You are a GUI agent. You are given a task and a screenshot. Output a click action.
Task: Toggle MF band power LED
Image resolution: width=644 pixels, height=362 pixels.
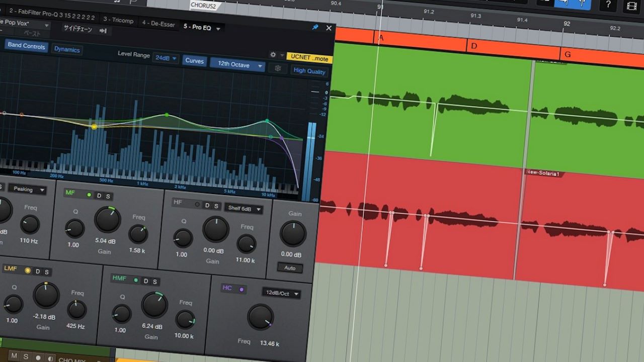pos(89,195)
